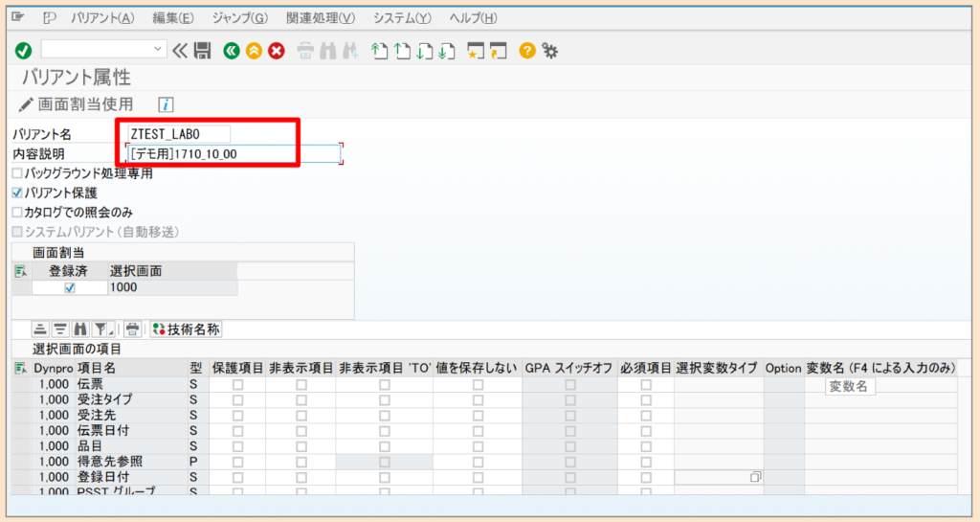Click 変数名 header for the variable name column
980x522 pixels.
(x=880, y=368)
